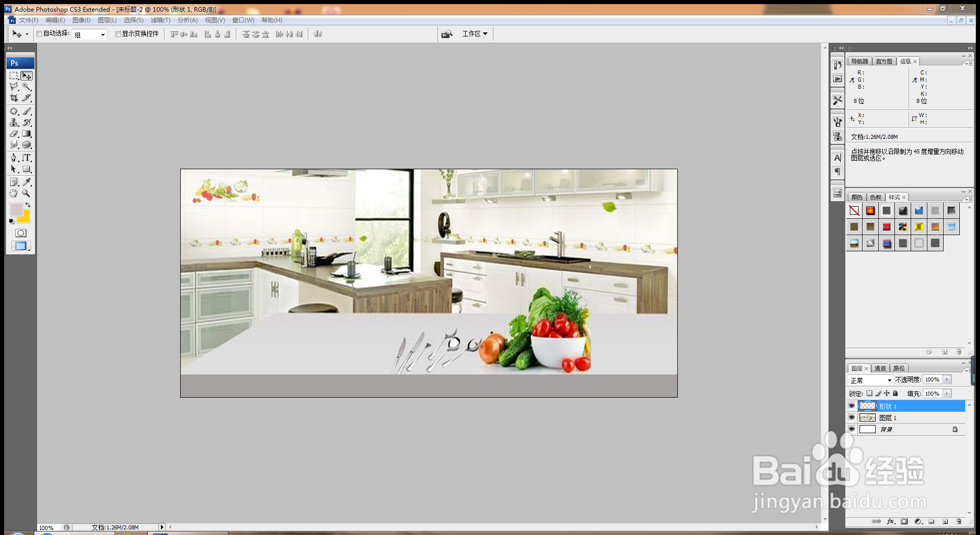The height and width of the screenshot is (535, 980).
Task: Select the Patch healing tool
Action: [14, 111]
